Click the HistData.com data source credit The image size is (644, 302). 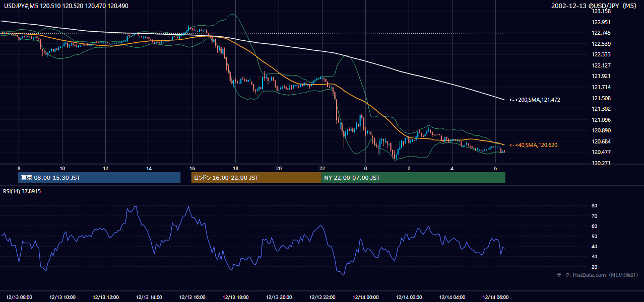598,275
